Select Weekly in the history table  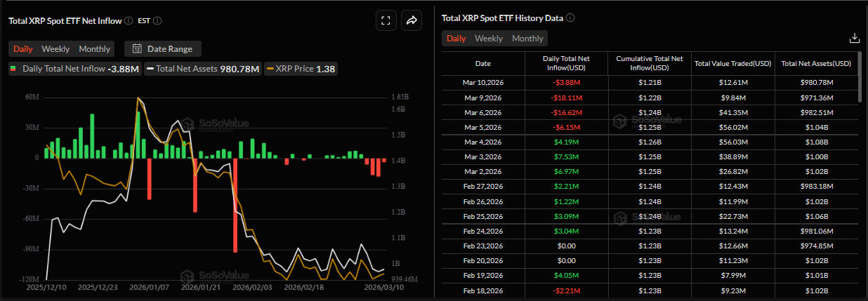tap(489, 39)
